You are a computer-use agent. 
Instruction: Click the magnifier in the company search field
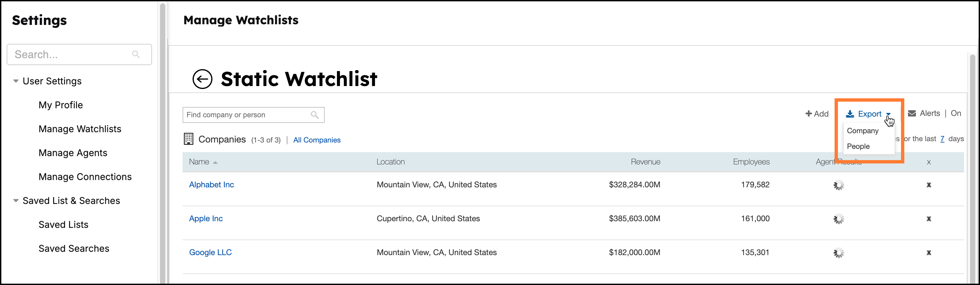pyautogui.click(x=315, y=115)
